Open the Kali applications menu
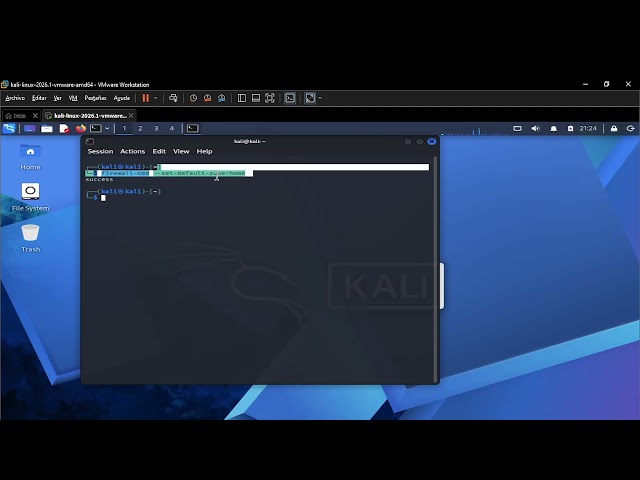640x480 pixels. point(9,129)
